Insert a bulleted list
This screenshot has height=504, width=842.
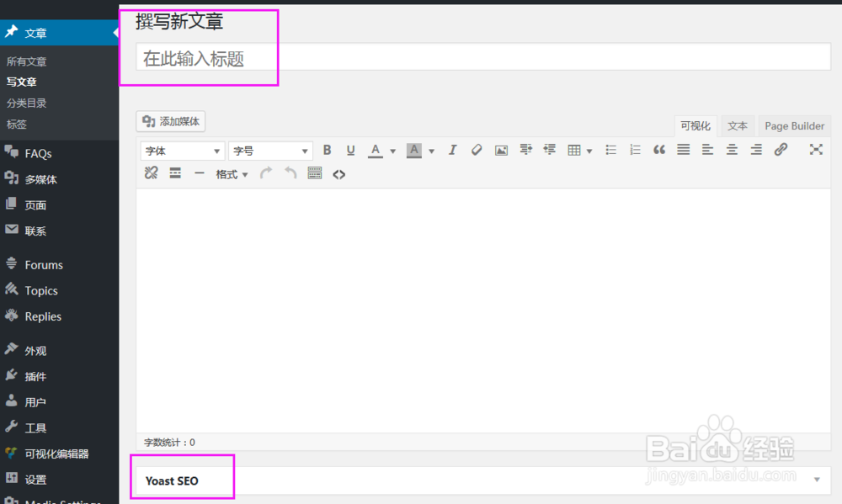pyautogui.click(x=610, y=150)
